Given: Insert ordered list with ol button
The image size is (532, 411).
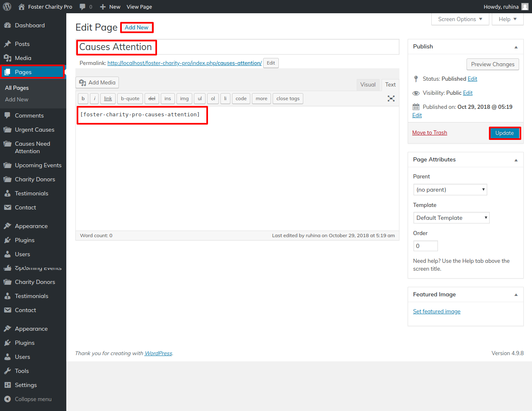Looking at the screenshot, I should click(x=213, y=99).
